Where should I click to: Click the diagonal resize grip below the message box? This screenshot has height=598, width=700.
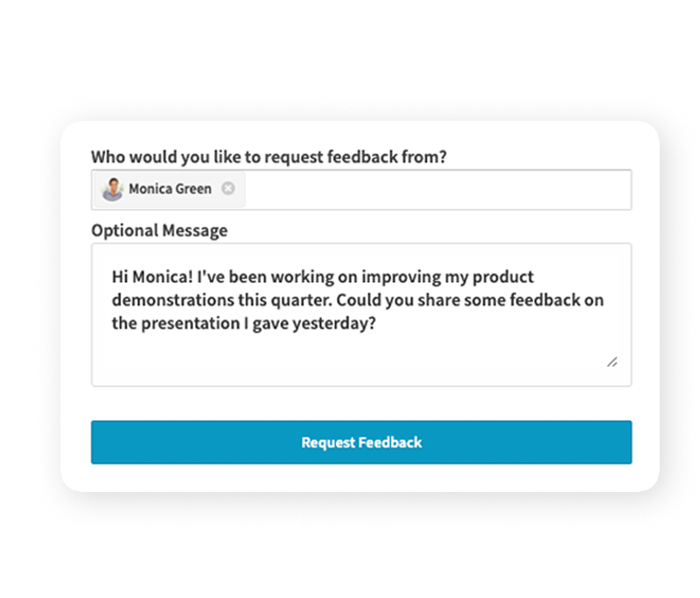click(x=613, y=362)
